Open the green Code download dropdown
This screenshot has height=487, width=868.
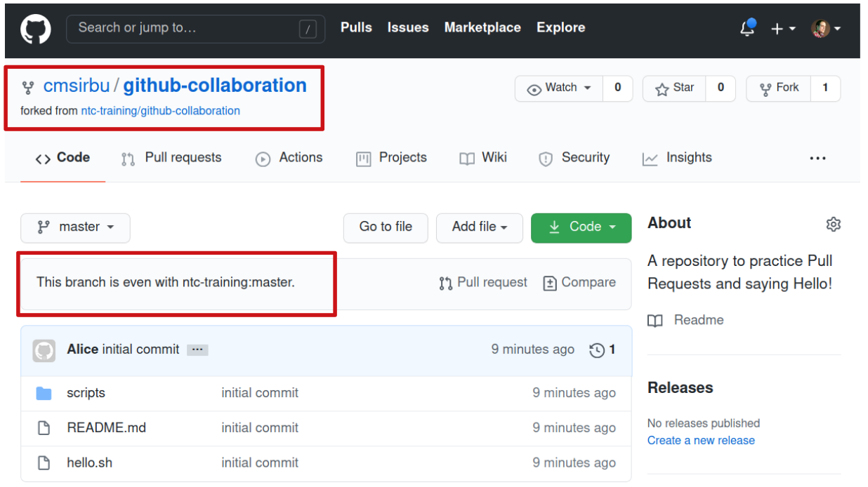[581, 227]
